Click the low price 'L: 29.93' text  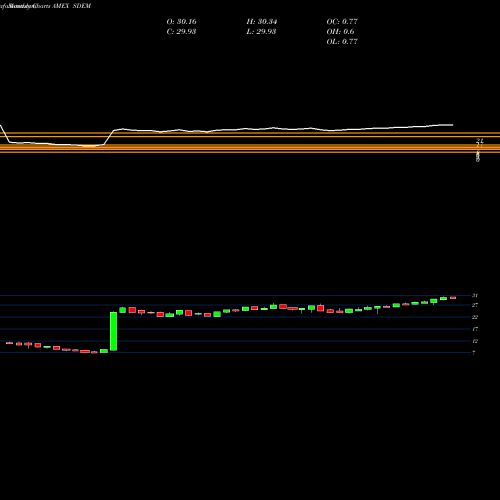(x=261, y=32)
